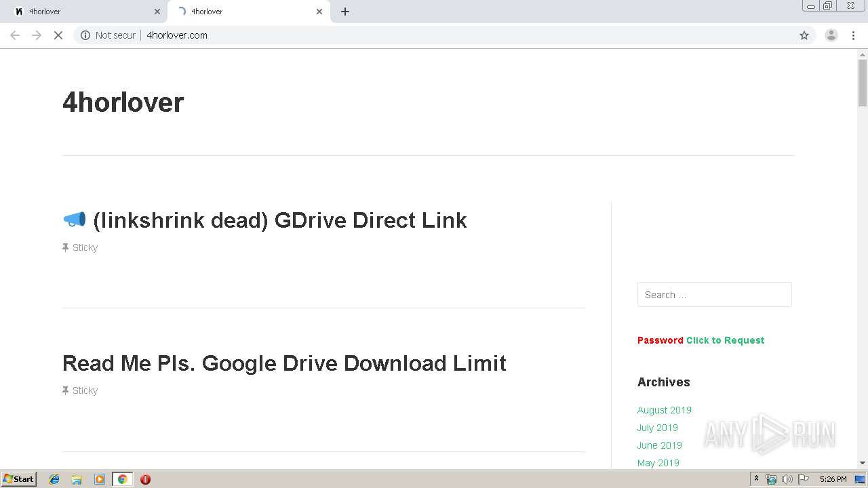Click the red Password text

click(660, 340)
